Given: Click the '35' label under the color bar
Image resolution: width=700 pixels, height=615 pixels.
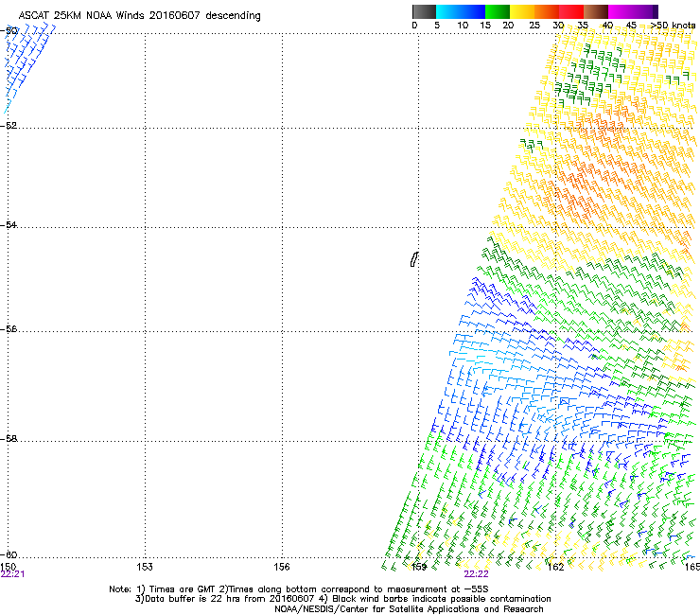Looking at the screenshot, I should tap(583, 25).
